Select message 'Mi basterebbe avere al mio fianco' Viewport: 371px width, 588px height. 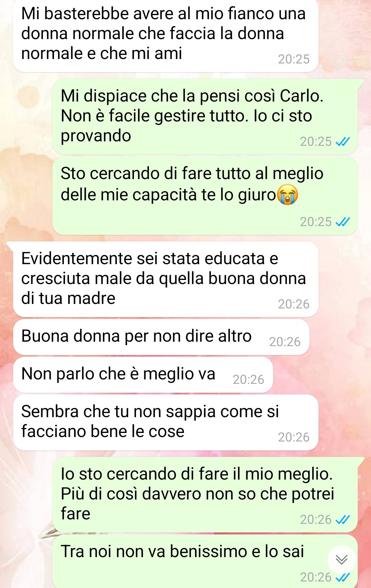[x=166, y=35]
